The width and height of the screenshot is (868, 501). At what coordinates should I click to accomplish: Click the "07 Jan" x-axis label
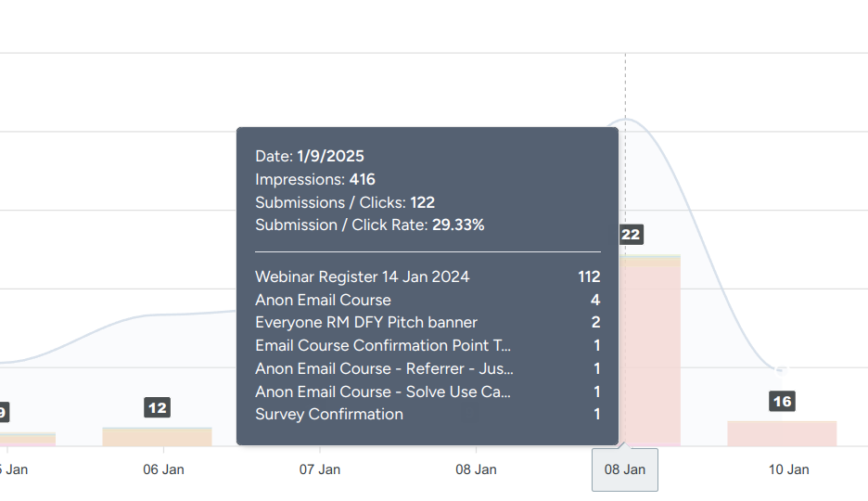[319, 469]
